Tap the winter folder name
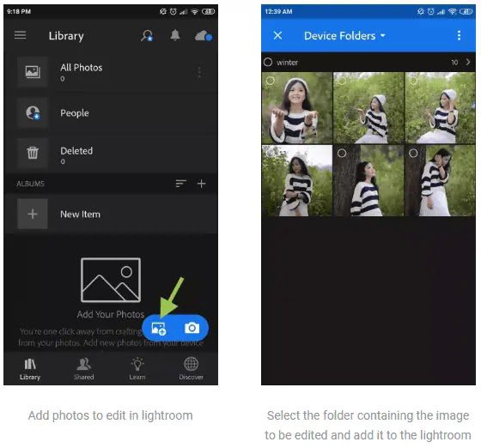481x448 pixels. [288, 63]
